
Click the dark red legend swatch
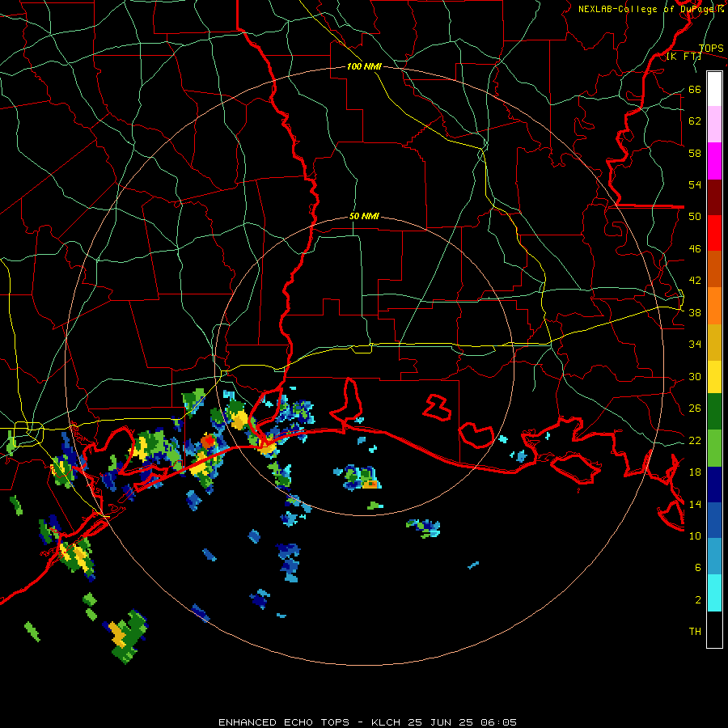pyautogui.click(x=714, y=197)
